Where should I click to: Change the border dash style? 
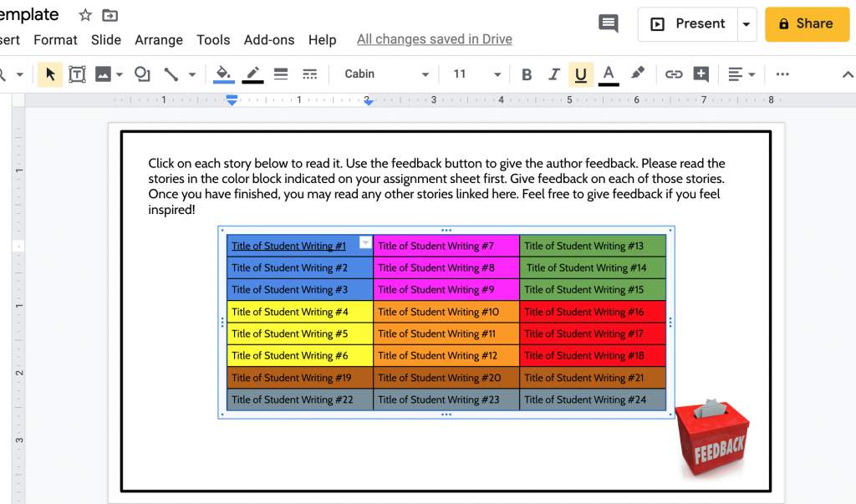click(x=309, y=74)
